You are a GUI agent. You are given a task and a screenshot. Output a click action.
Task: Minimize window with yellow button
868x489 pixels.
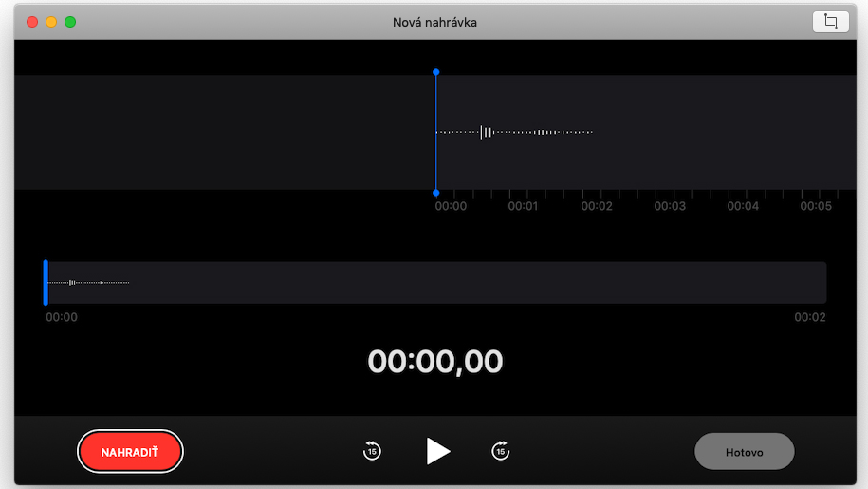click(51, 22)
